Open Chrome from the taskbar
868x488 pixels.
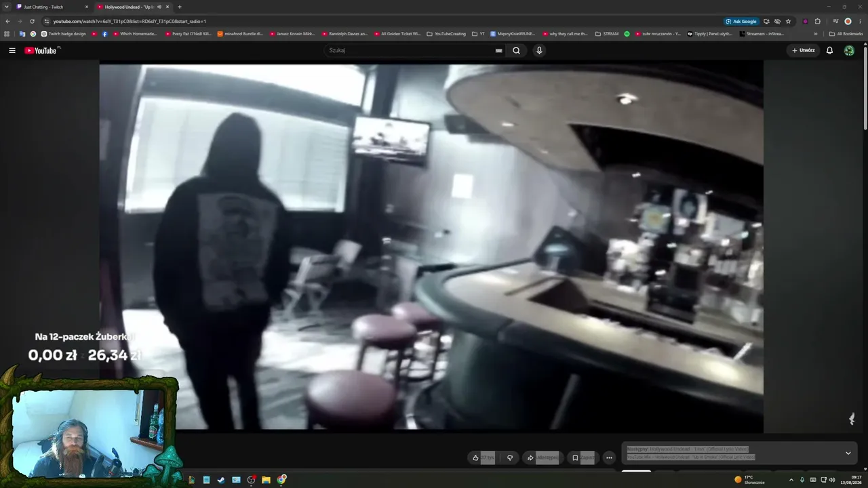tap(281, 480)
